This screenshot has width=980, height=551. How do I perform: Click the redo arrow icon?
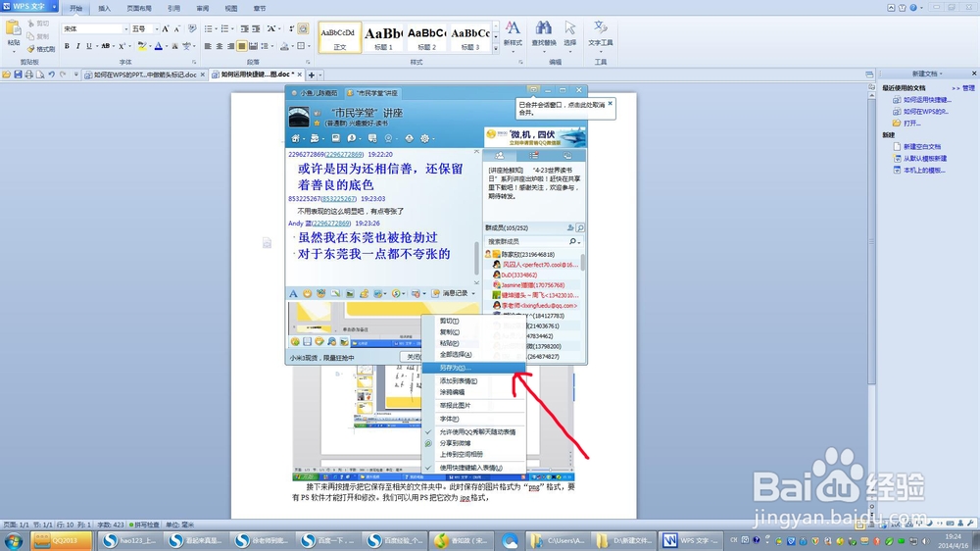(x=63, y=75)
